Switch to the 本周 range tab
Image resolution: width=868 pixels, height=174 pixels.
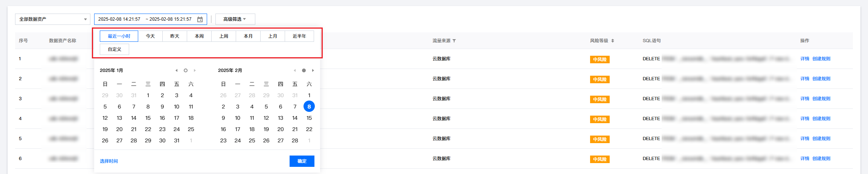pos(199,36)
